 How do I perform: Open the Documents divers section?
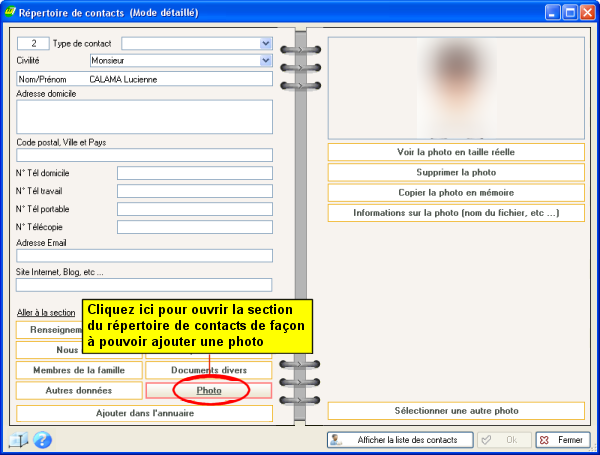[x=209, y=370]
